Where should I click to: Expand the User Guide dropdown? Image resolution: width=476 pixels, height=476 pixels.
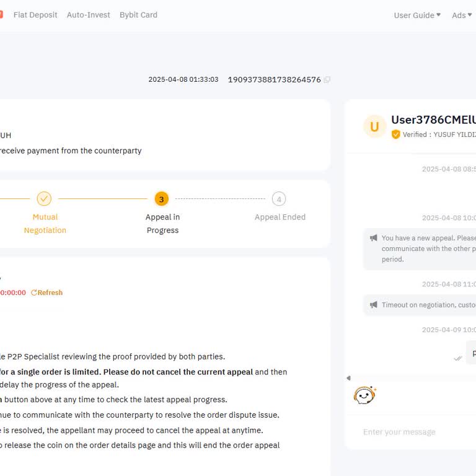tap(417, 15)
